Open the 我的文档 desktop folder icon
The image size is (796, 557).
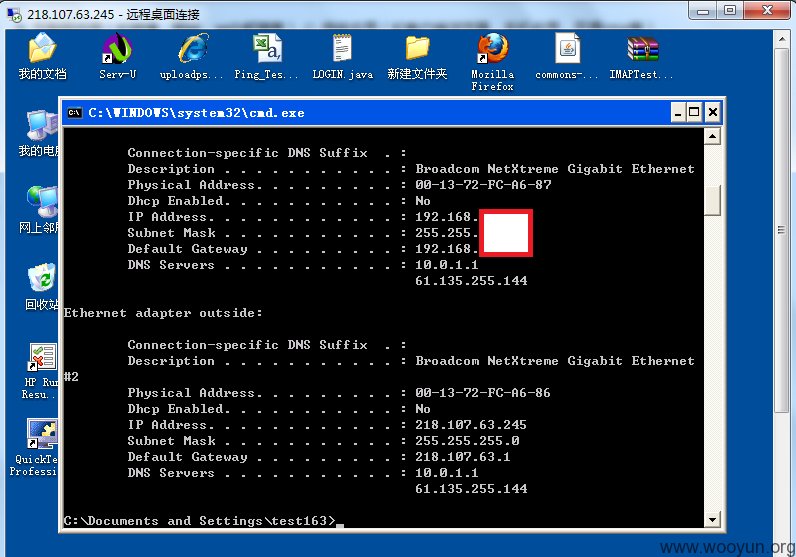[x=43, y=48]
